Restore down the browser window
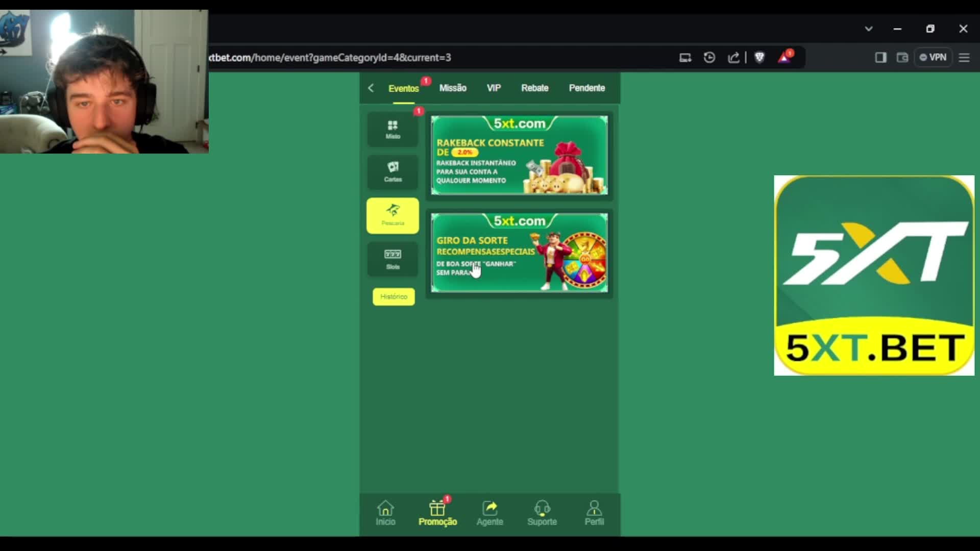This screenshot has height=551, width=980. point(930,29)
